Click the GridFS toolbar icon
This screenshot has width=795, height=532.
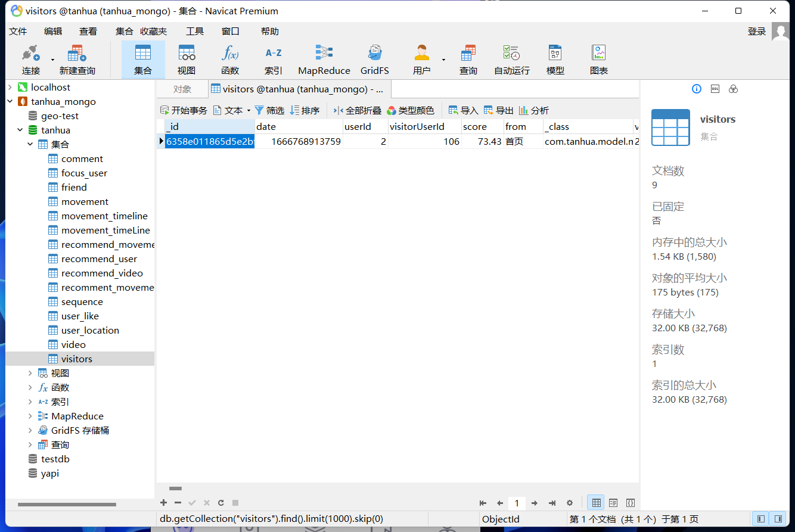pyautogui.click(x=375, y=60)
